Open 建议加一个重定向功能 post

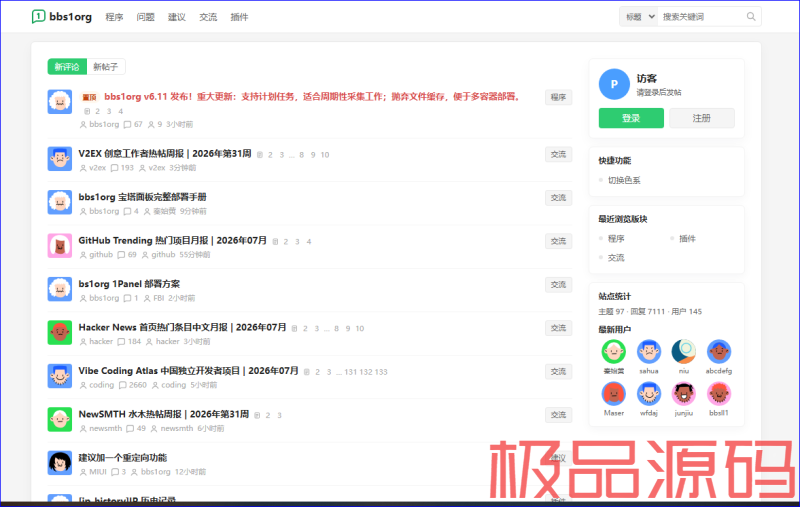tap(123, 458)
